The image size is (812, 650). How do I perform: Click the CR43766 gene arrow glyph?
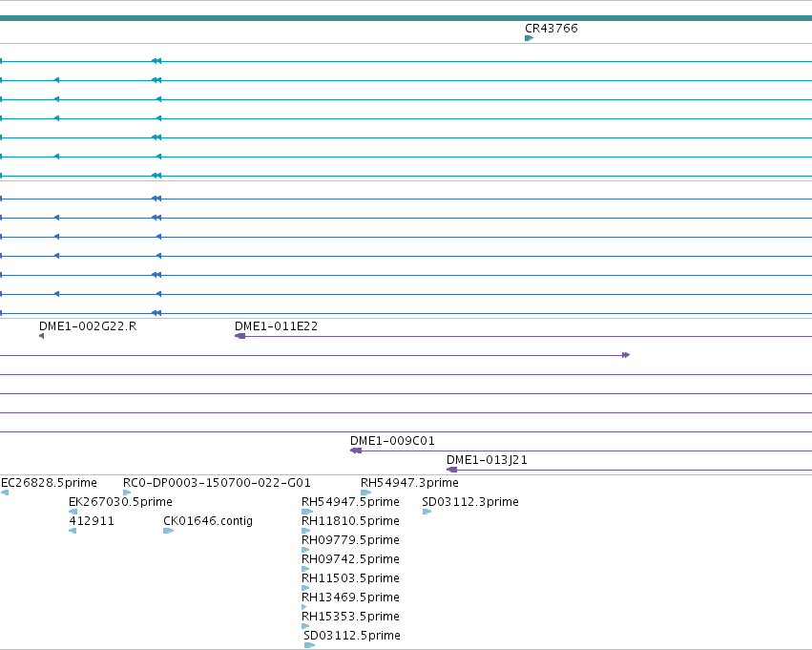[x=529, y=38]
